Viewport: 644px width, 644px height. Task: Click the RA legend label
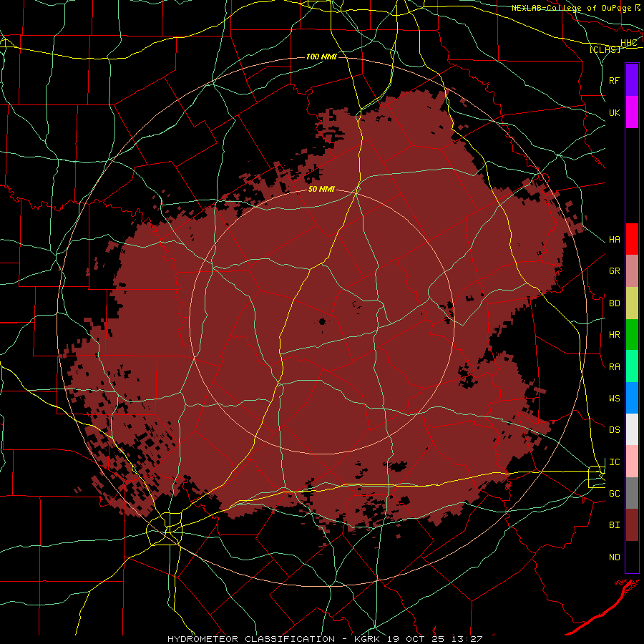614,367
